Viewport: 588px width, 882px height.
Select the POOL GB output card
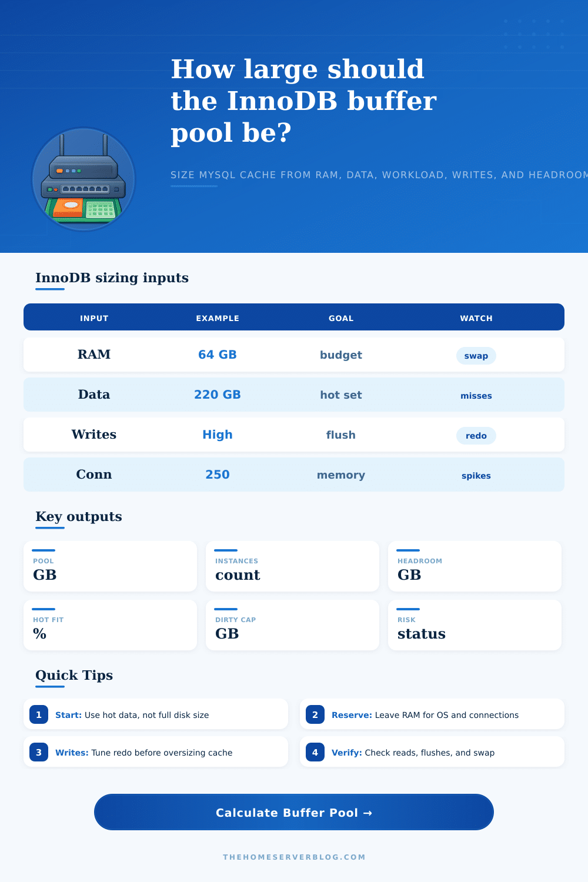[x=110, y=566]
